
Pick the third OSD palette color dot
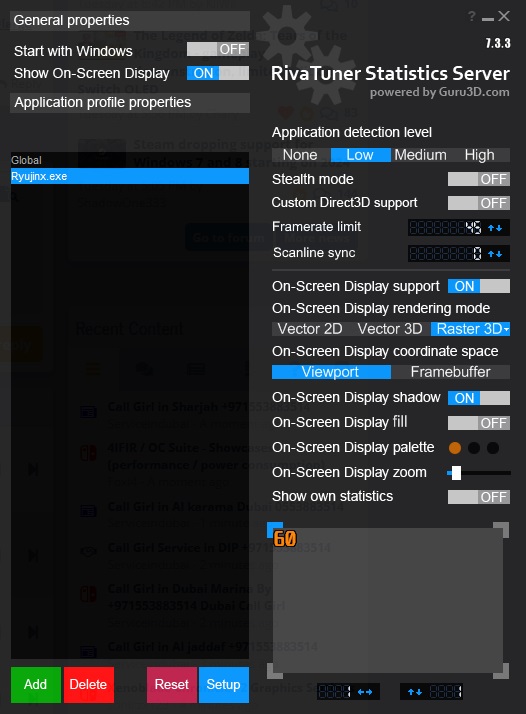pos(493,448)
